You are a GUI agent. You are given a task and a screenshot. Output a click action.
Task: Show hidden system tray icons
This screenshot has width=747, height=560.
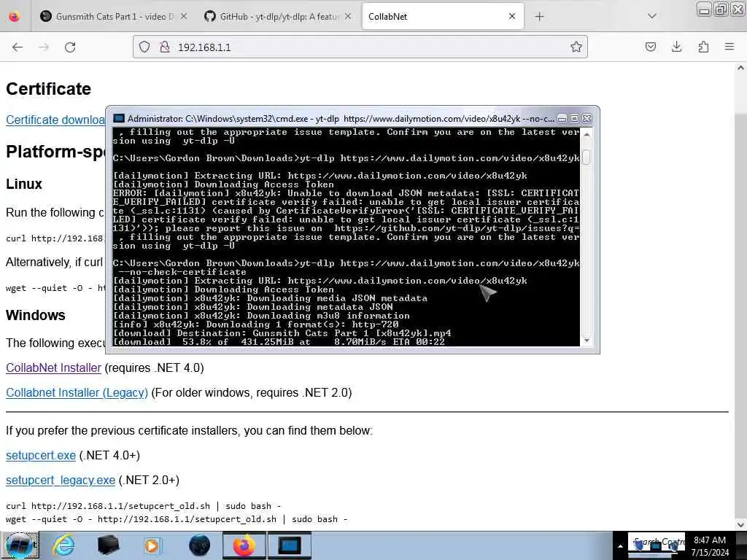(620, 547)
